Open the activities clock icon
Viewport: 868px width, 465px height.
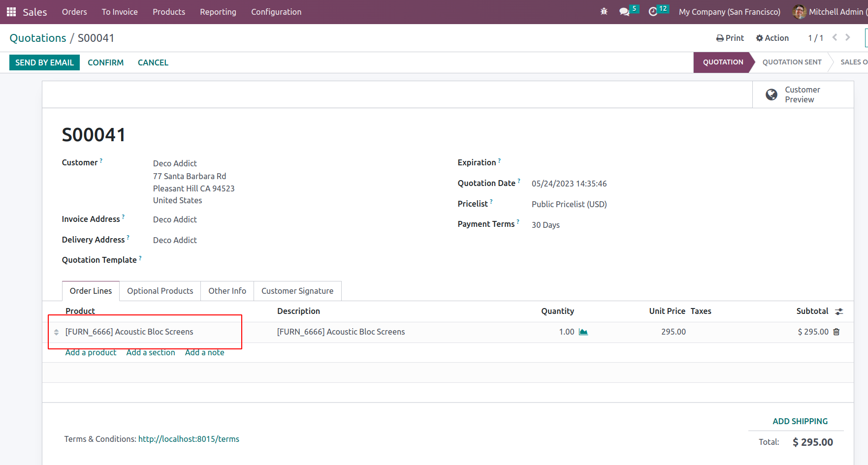point(653,12)
